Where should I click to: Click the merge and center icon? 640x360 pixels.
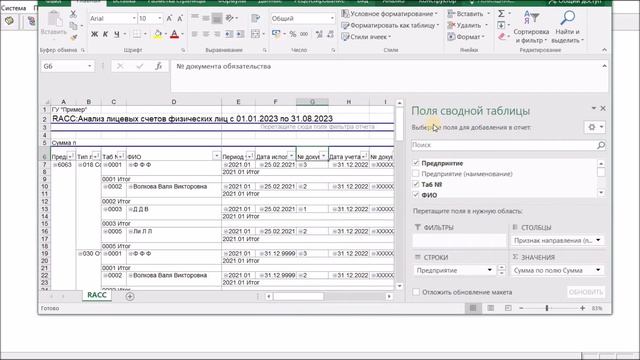256,34
